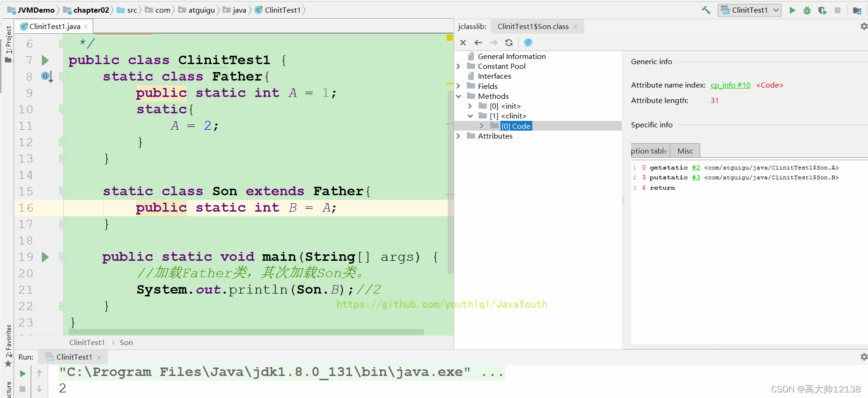Click the return bytecode instruction line
Screen dimensions: 868x398
(x=662, y=188)
